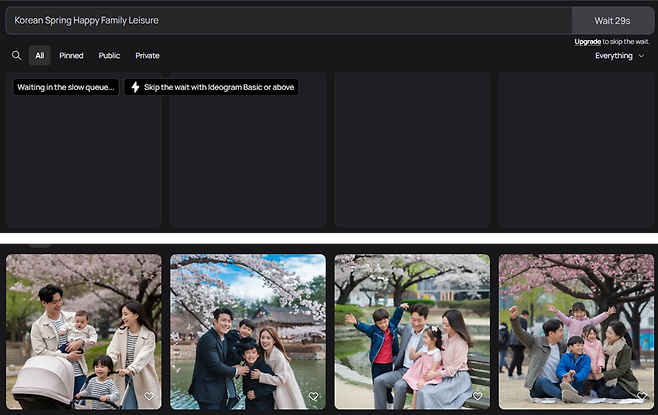Click Skip the wait with Ideogram Basic banner
658x415 pixels.
point(211,87)
